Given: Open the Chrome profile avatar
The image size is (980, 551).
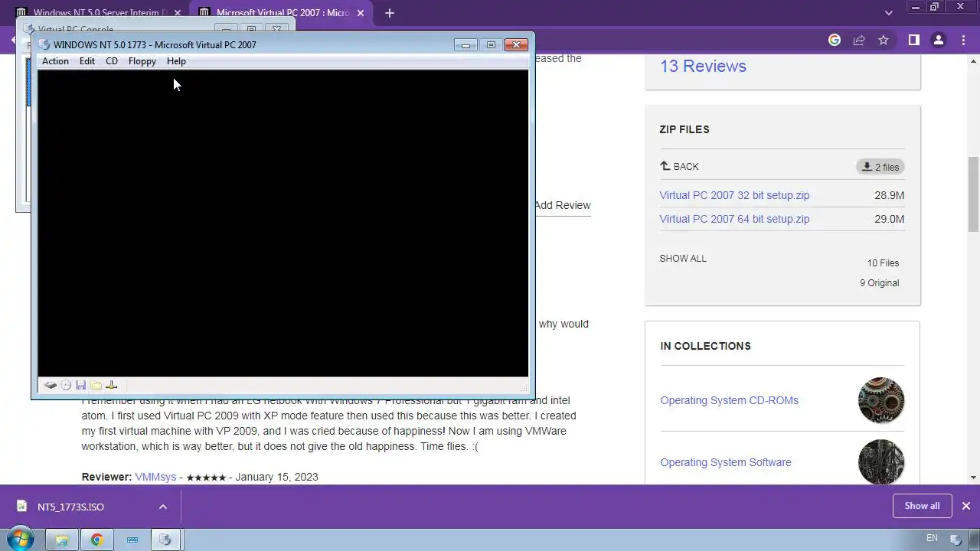Looking at the screenshot, I should pyautogui.click(x=938, y=40).
